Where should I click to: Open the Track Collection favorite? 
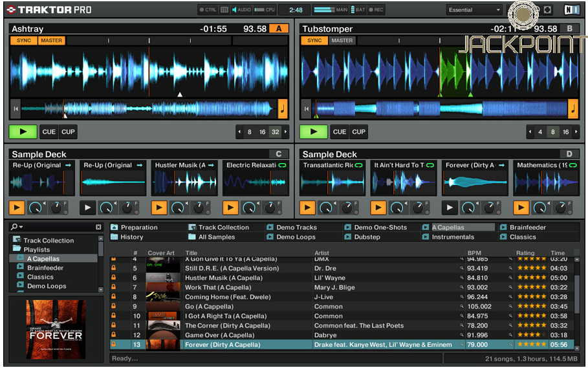pyautogui.click(x=219, y=227)
